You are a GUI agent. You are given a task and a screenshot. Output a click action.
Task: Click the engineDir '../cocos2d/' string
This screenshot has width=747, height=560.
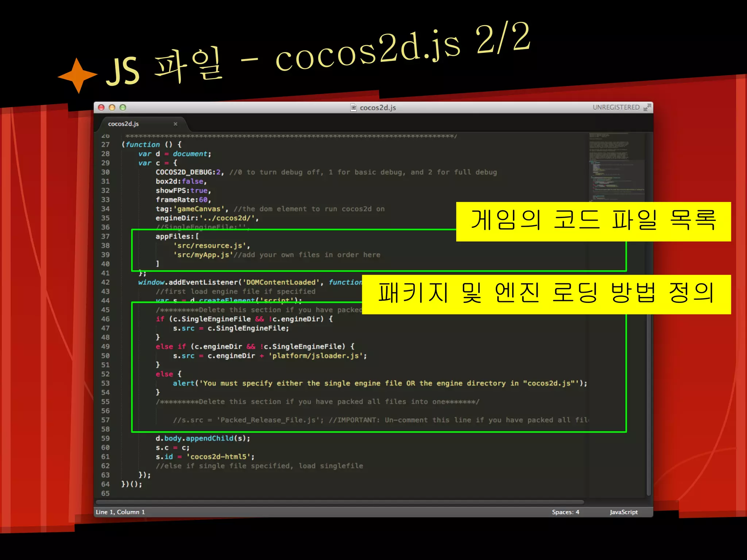(x=227, y=218)
